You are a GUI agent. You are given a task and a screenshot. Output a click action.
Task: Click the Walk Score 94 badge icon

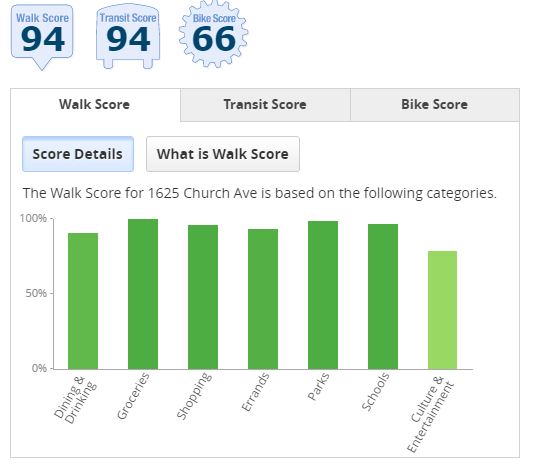pos(42,37)
